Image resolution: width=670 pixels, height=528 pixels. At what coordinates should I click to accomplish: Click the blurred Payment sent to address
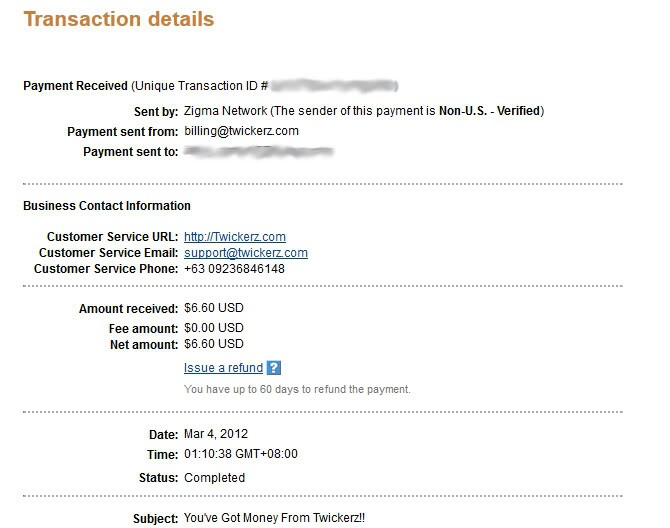pyautogui.click(x=259, y=151)
